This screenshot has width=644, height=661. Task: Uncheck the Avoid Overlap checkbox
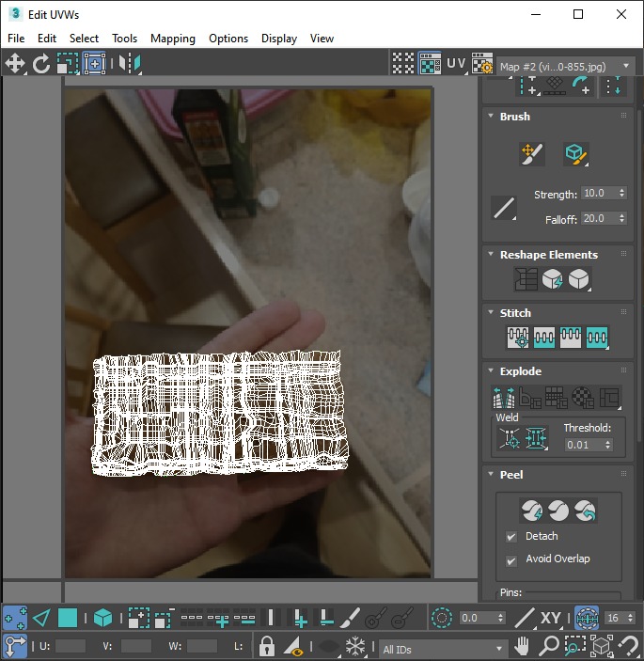(x=511, y=560)
